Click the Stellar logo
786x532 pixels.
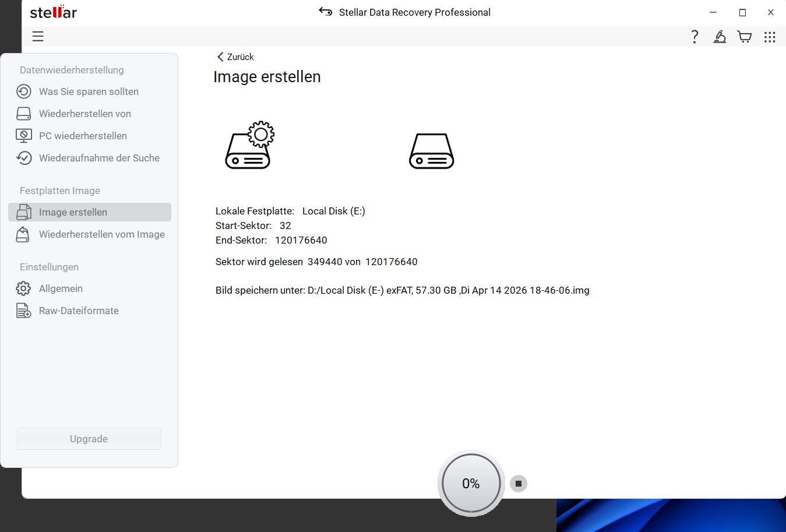[54, 12]
